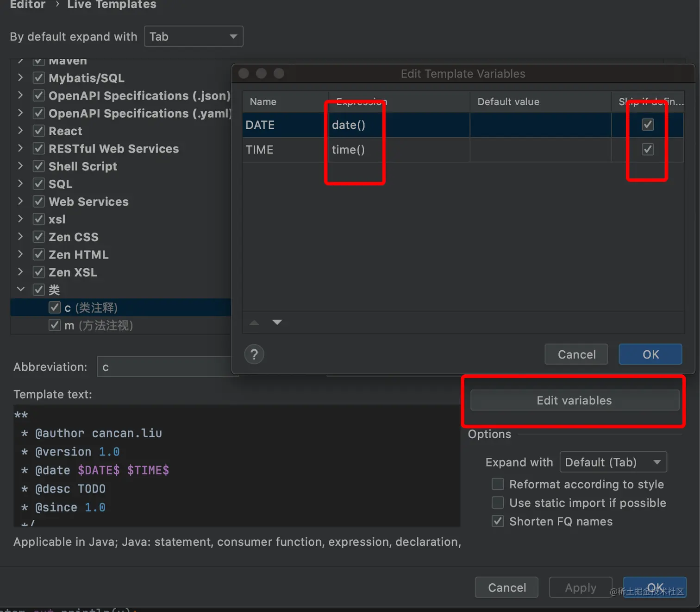Click the time() expression cell
Screen dimensions: 700x612
tap(399, 150)
